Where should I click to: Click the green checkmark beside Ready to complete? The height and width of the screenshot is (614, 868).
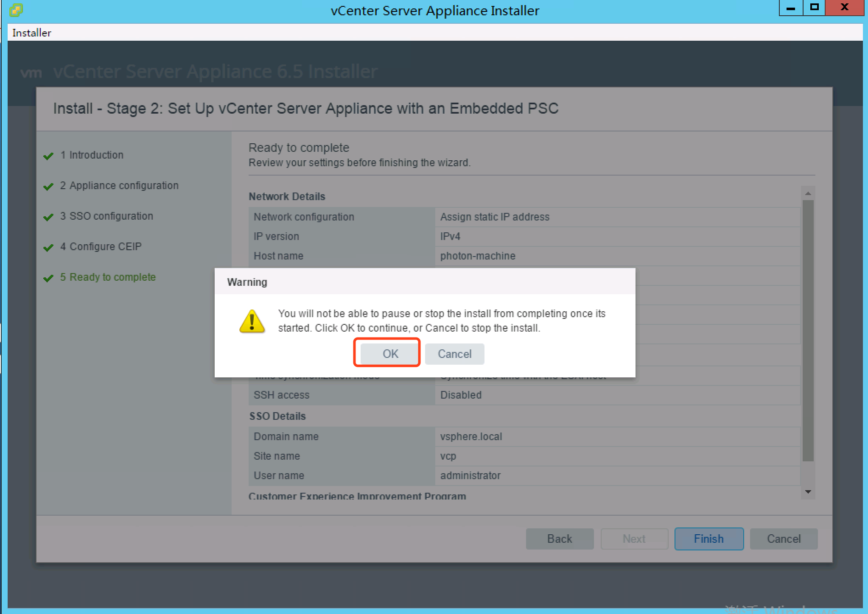click(x=48, y=278)
